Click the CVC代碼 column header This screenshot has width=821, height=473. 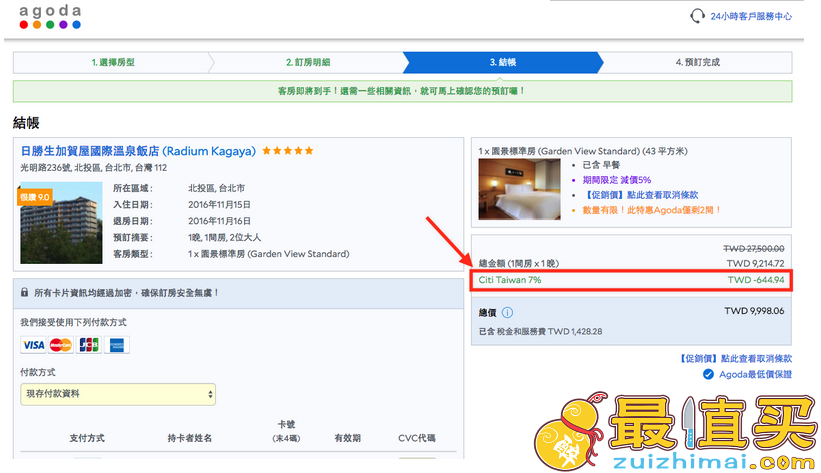tap(417, 438)
